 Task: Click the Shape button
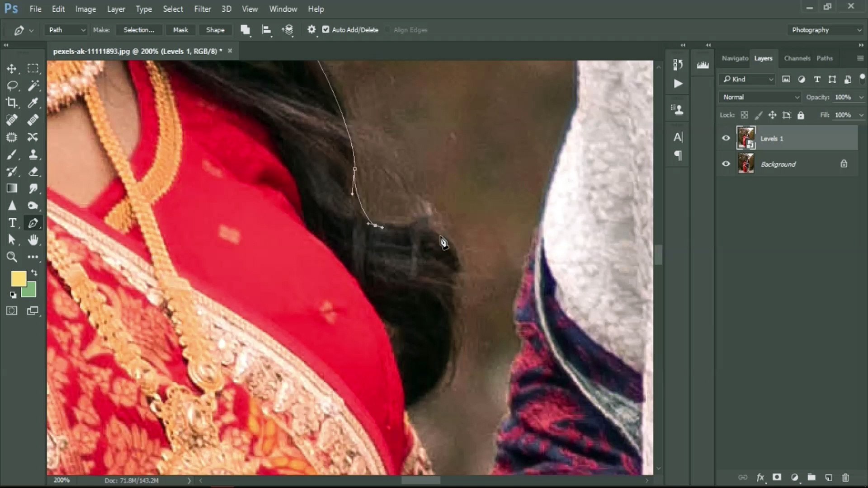(x=215, y=29)
